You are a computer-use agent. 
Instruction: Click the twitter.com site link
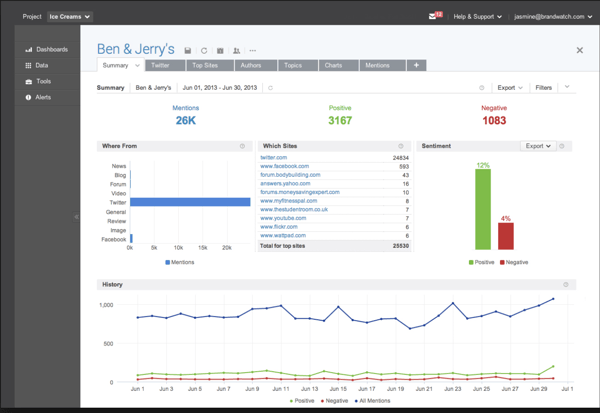273,157
